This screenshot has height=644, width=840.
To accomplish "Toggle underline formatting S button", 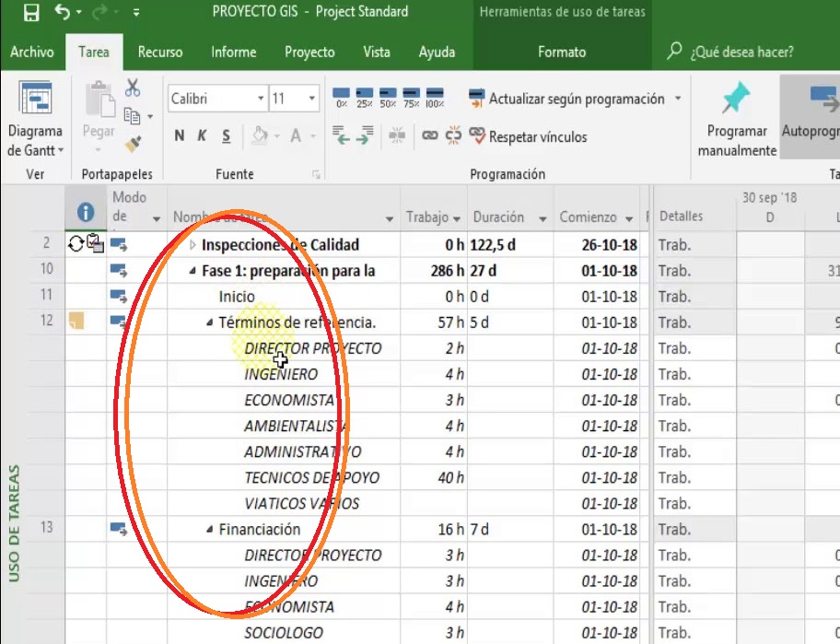I will click(227, 136).
